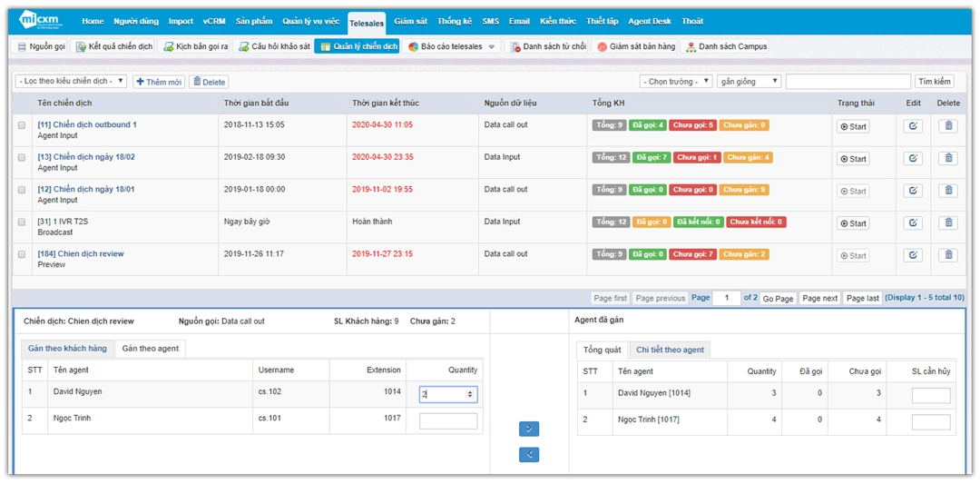This screenshot has width=980, height=484.
Task: Click Thêm mới to add campaign
Action: pos(159,82)
